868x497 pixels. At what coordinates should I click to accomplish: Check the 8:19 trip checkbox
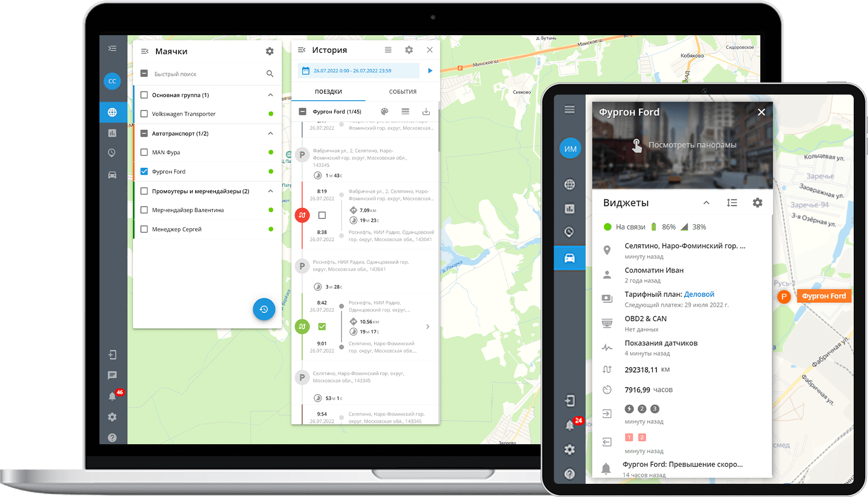pos(322,215)
